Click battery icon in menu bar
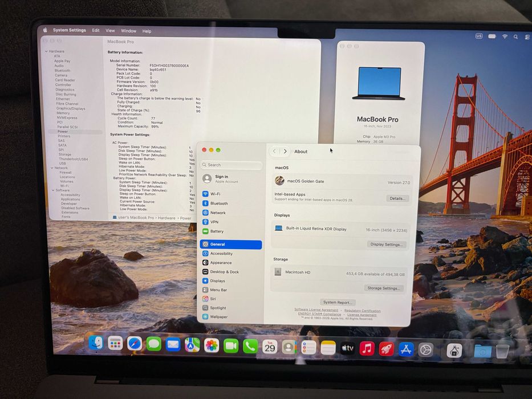 492,36
